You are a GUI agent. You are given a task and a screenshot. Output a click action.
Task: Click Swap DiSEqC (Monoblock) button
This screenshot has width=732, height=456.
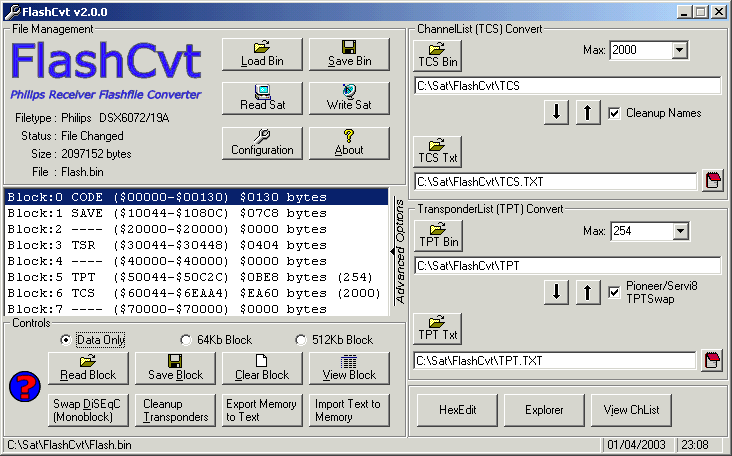point(88,410)
